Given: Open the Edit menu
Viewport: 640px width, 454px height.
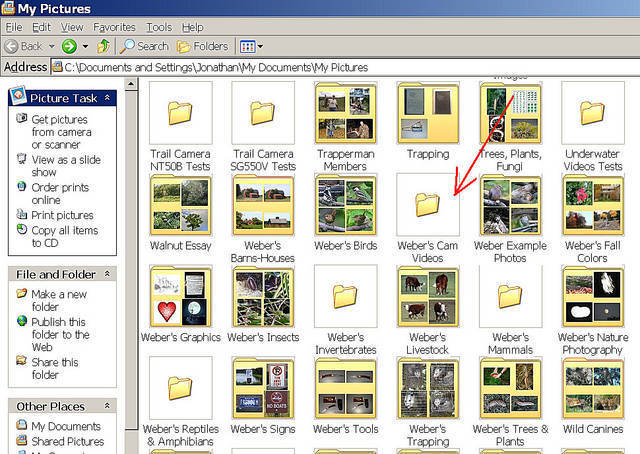Looking at the screenshot, I should point(41,27).
